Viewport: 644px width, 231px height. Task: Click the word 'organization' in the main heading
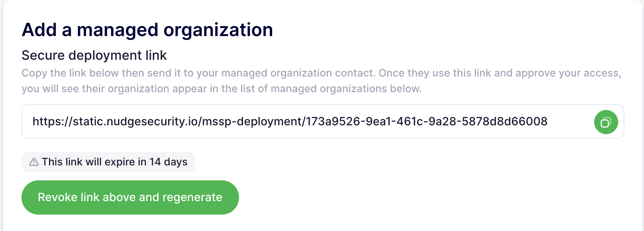pos(218,30)
